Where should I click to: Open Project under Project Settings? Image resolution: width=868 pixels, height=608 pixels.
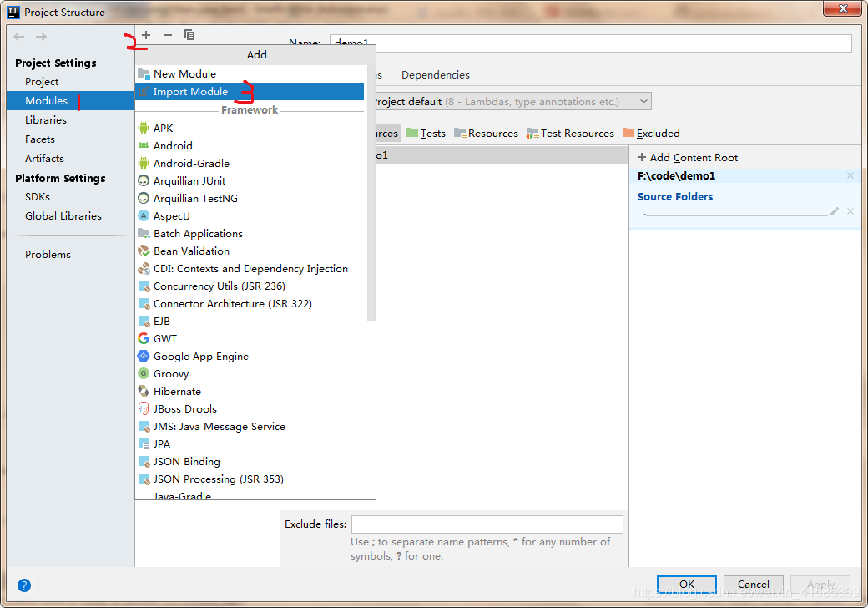(x=42, y=81)
